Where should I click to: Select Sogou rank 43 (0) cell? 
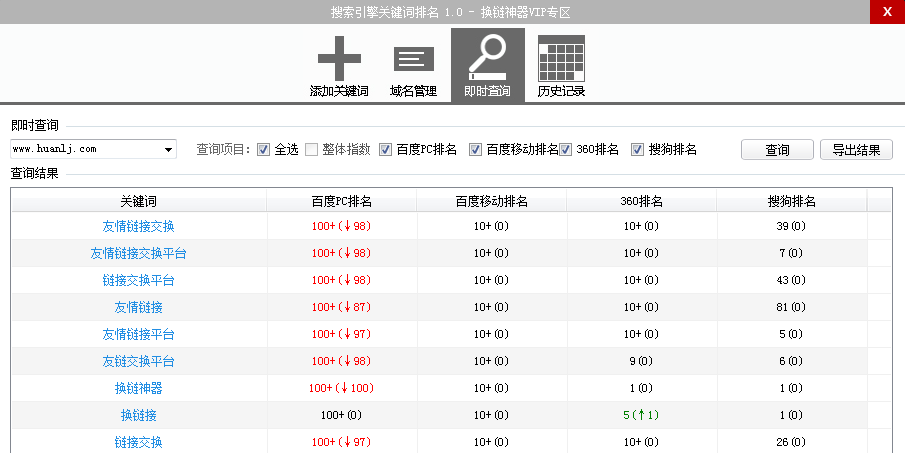(x=791, y=280)
